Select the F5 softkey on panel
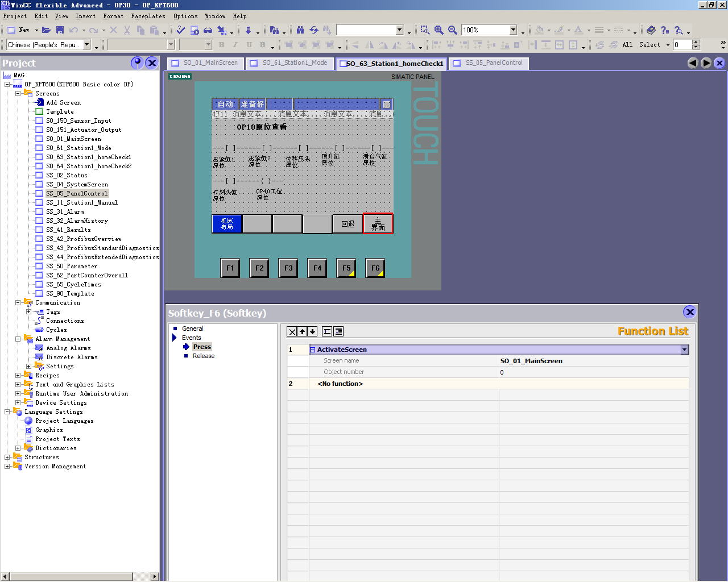This screenshot has width=728, height=582. pyautogui.click(x=346, y=268)
